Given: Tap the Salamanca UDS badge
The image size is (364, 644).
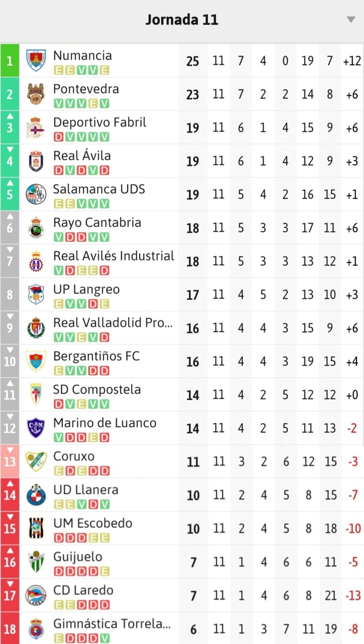Looking at the screenshot, I should click(x=36, y=195).
